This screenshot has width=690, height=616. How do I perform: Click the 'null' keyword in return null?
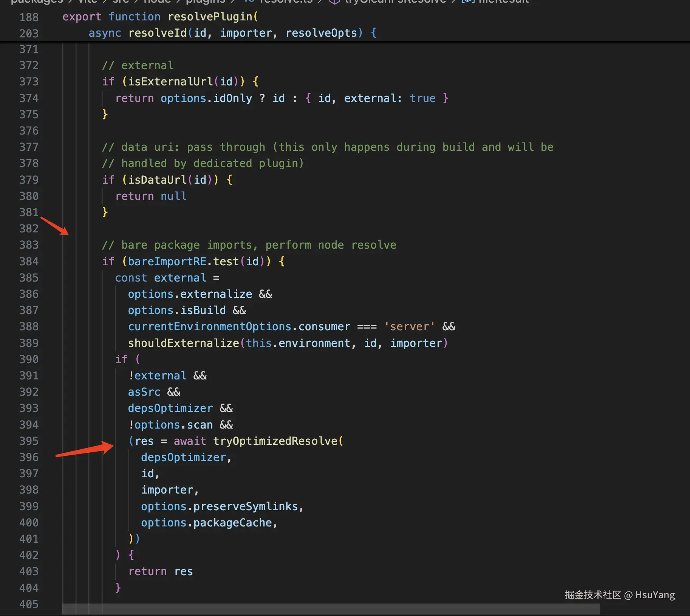(x=174, y=196)
